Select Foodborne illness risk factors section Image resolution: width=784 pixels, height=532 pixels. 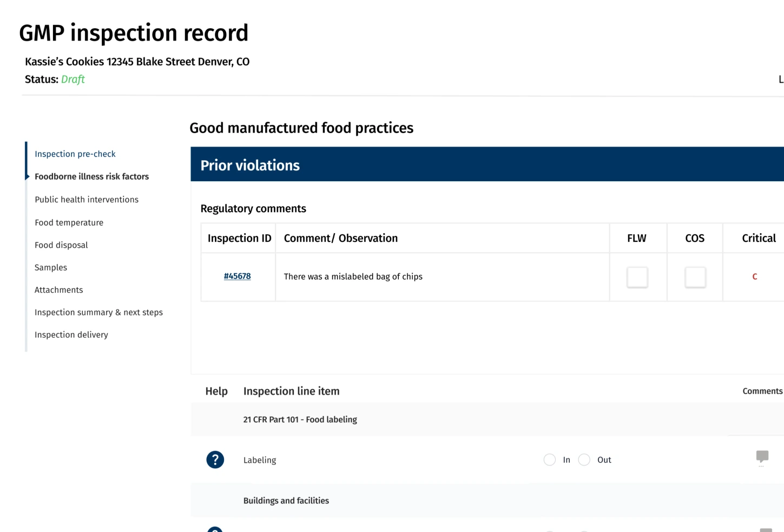coord(91,176)
